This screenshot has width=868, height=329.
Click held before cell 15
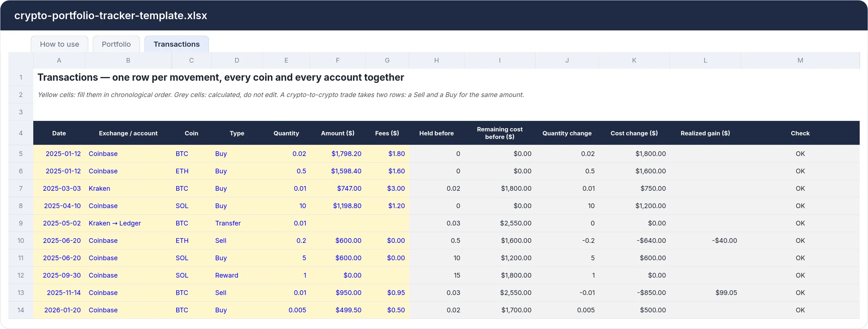(x=437, y=275)
